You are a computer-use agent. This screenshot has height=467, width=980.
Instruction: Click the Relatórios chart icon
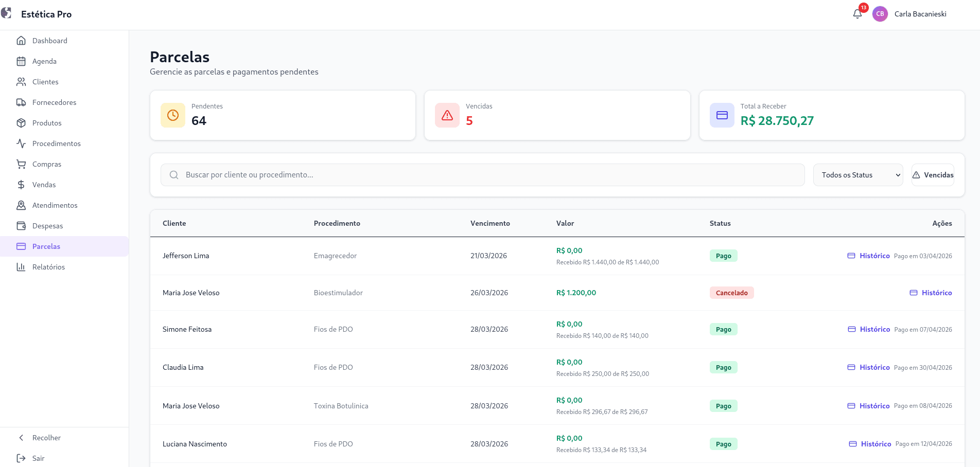pos(21,267)
